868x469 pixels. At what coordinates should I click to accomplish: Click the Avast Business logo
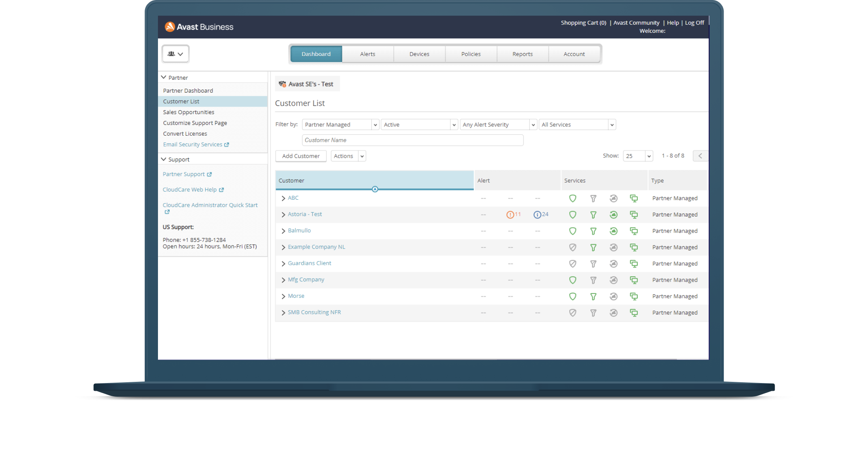pyautogui.click(x=199, y=27)
